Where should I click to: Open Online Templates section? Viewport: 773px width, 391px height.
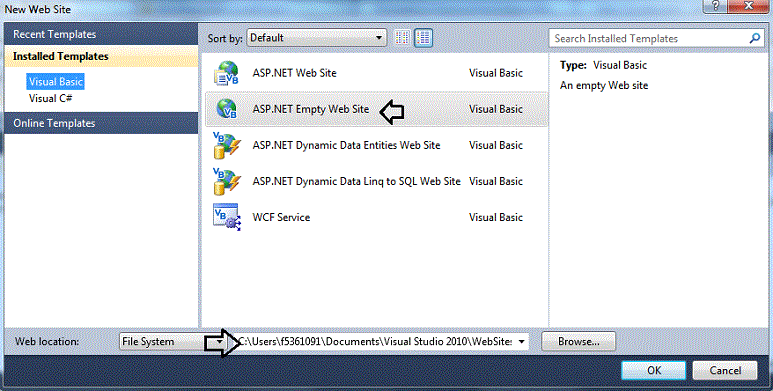point(101,123)
